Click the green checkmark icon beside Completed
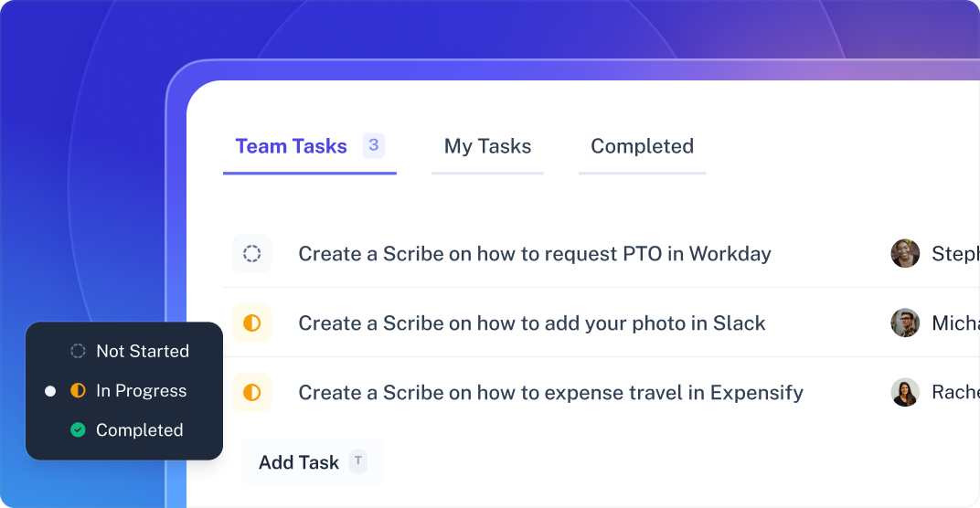Viewport: 980px width, 508px height. [78, 430]
